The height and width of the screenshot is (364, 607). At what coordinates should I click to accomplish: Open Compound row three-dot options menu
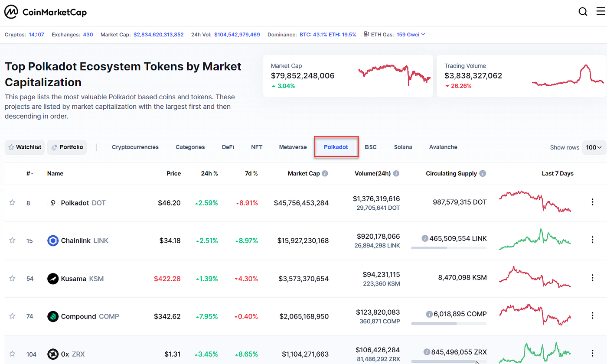592,316
